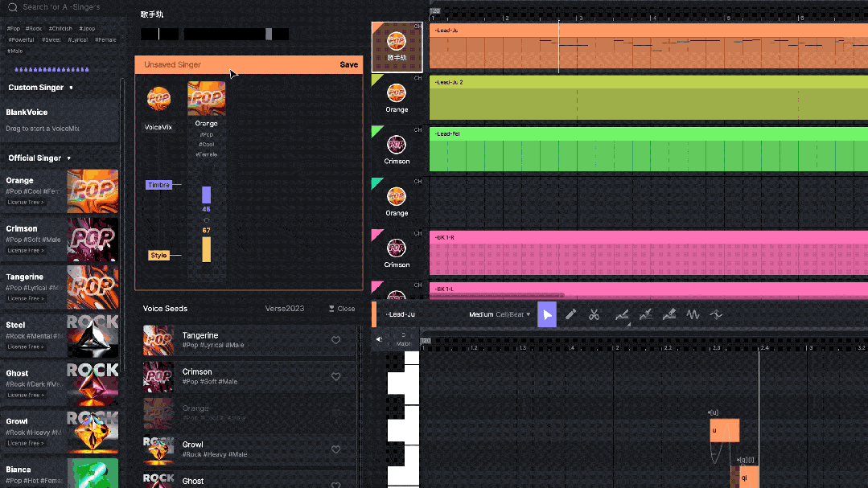Click the search magnifier icon
Viewport: 868px width, 488px height.
(12, 7)
